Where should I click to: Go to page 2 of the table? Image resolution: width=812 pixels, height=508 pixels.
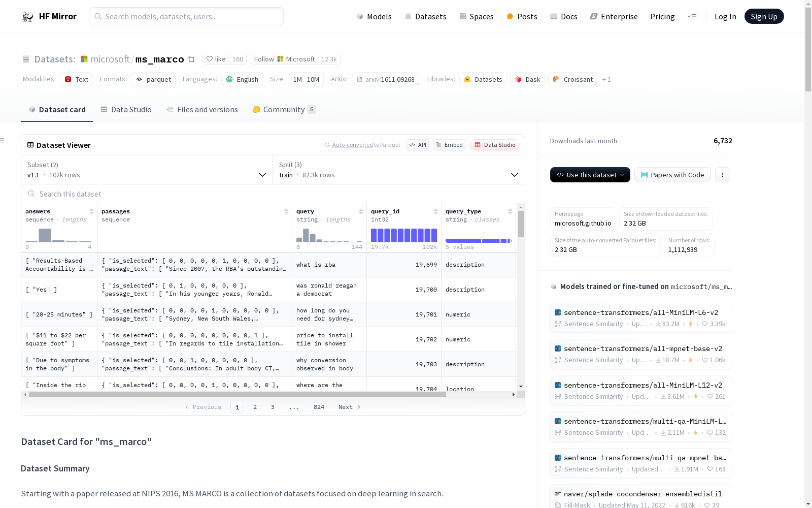click(255, 407)
